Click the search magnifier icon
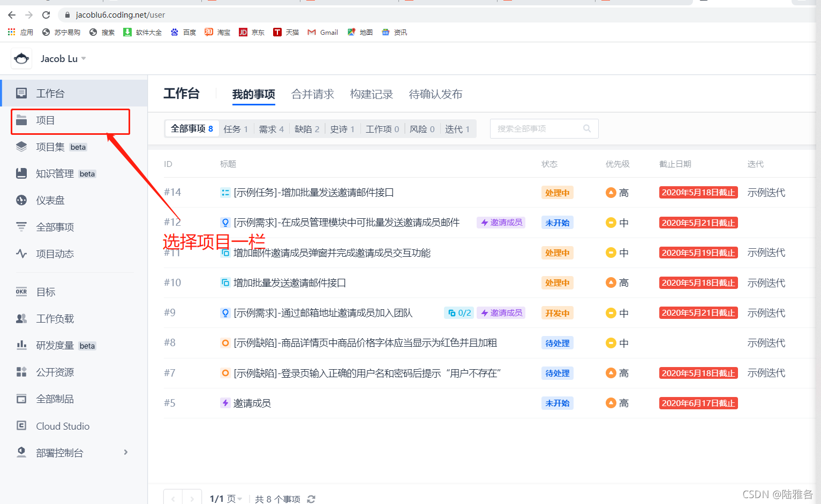The height and width of the screenshot is (504, 821). pyautogui.click(x=587, y=128)
